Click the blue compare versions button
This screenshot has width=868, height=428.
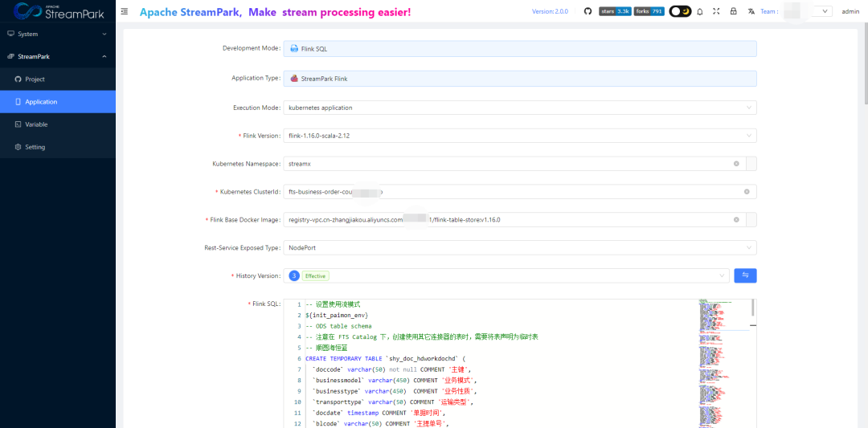pyautogui.click(x=745, y=275)
